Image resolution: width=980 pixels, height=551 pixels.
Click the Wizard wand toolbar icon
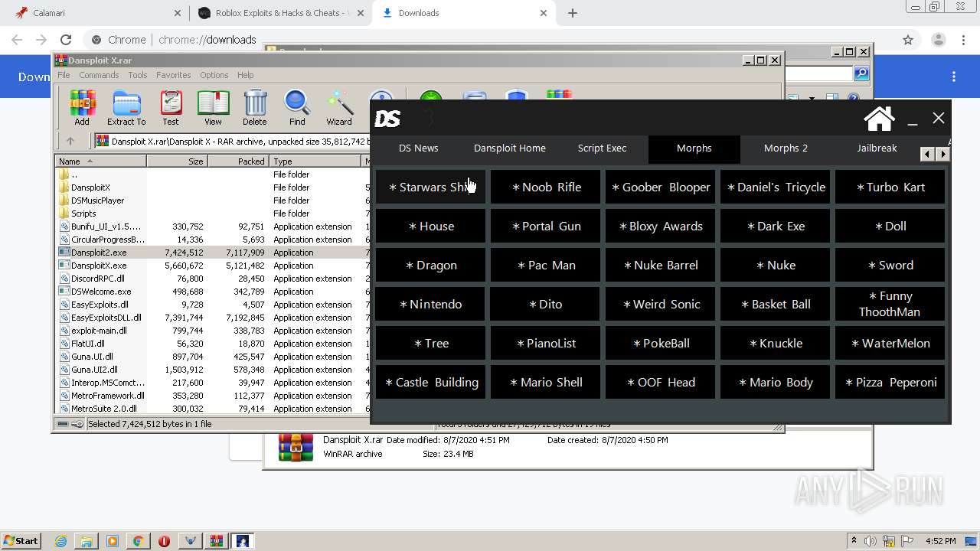[339, 107]
